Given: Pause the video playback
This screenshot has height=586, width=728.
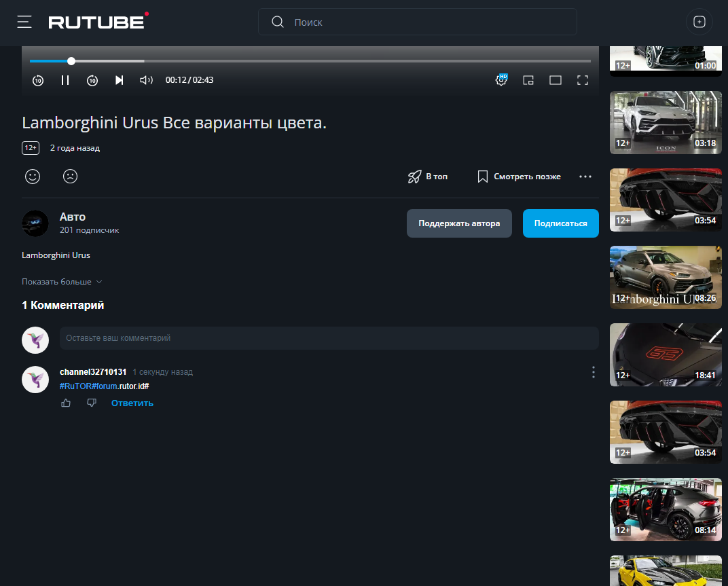Looking at the screenshot, I should click(x=65, y=80).
